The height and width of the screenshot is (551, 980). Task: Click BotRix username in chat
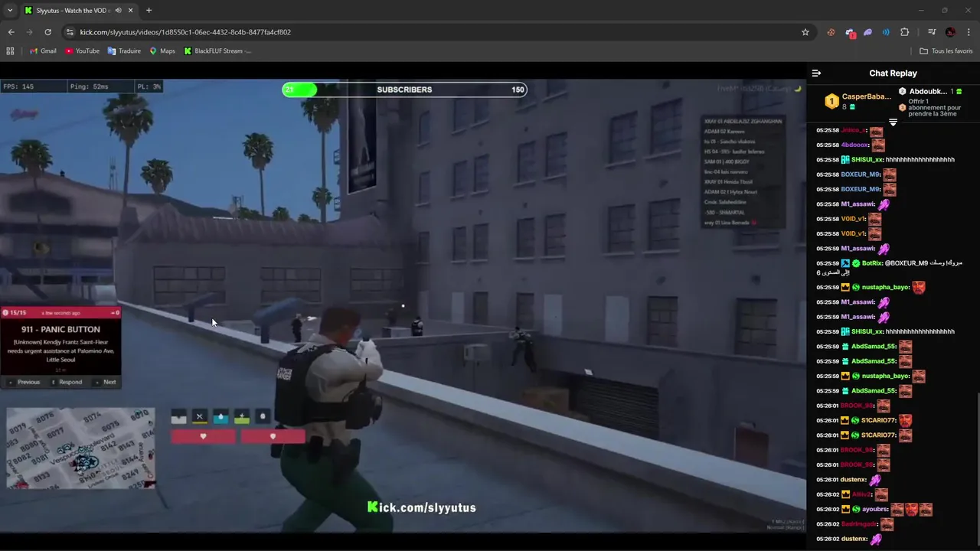[x=872, y=263]
